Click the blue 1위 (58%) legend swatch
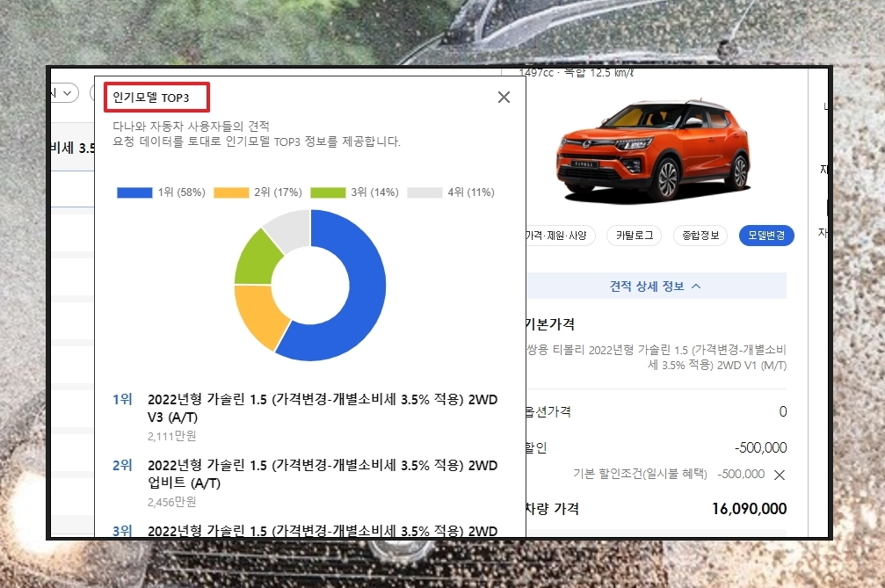885x588 pixels. point(134,193)
